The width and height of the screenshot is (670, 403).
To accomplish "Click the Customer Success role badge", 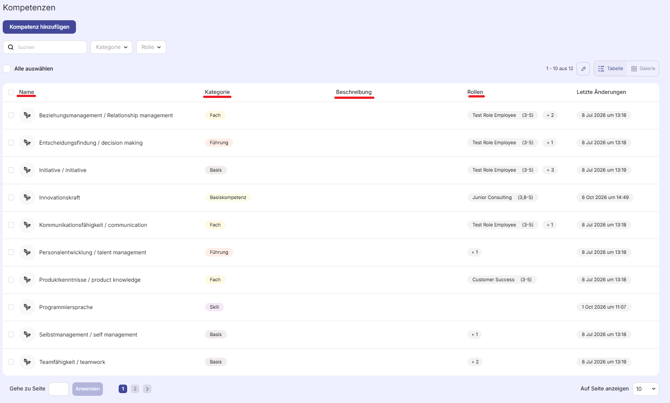I will (502, 279).
